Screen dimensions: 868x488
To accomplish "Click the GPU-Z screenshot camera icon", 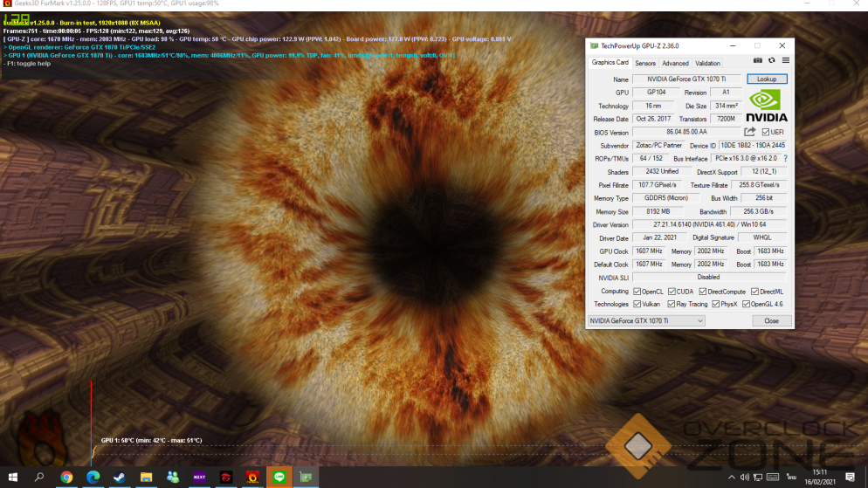I will (x=758, y=60).
